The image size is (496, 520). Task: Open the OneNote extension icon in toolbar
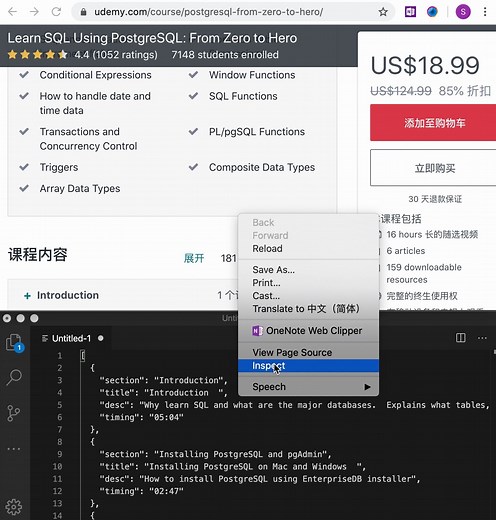coord(410,12)
